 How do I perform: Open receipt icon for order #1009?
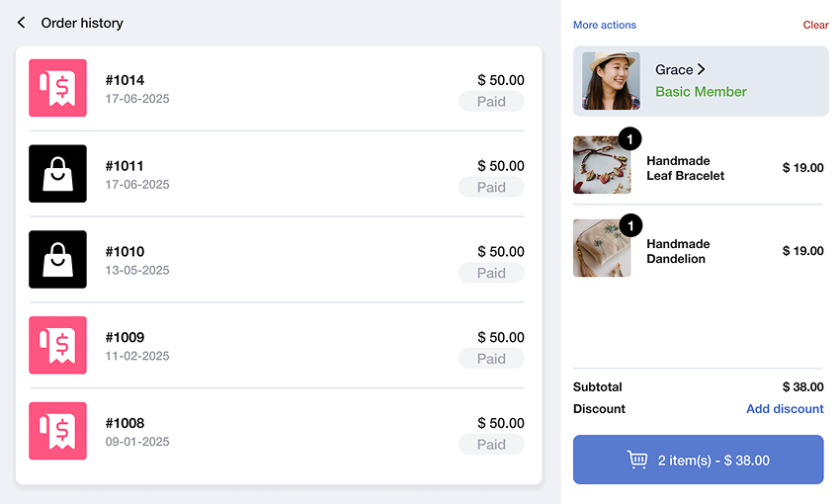58,345
